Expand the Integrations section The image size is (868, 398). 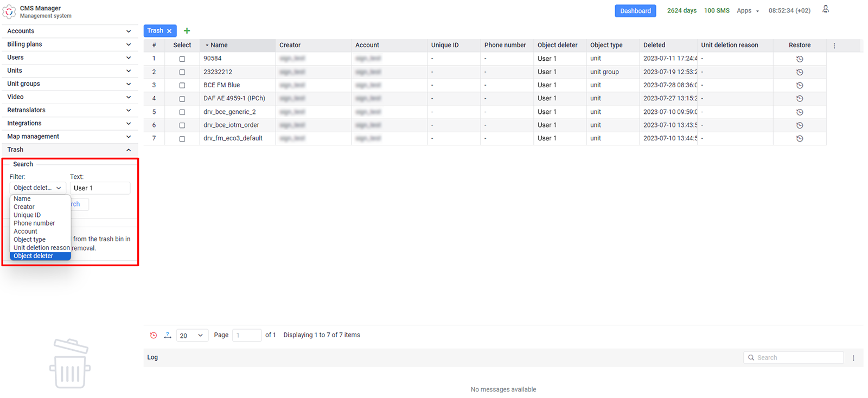70,124
